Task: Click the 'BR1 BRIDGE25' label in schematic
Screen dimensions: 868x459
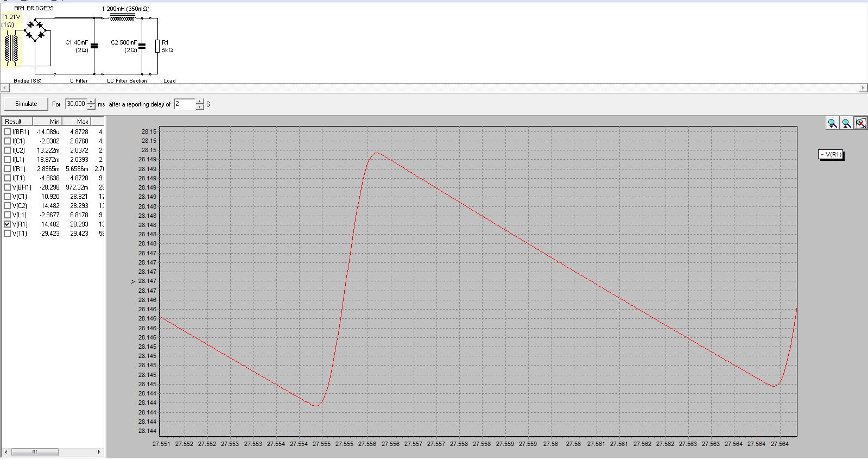Action: click(34, 8)
